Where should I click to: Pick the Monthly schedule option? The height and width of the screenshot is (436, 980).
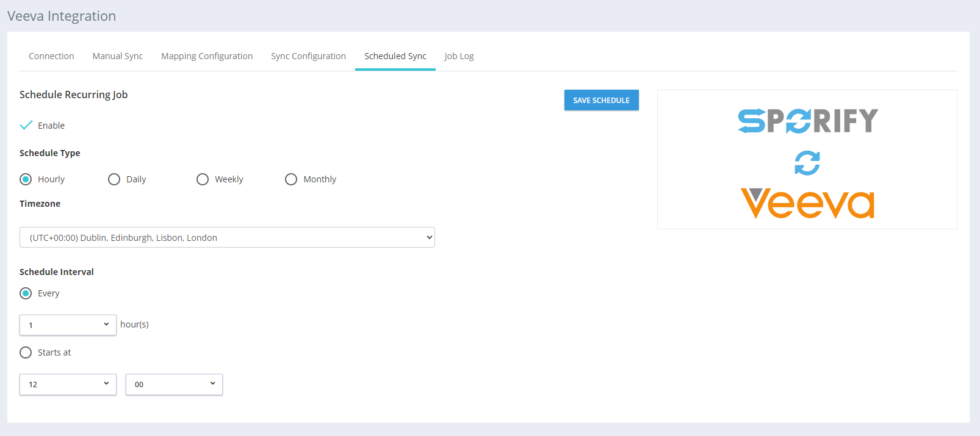point(291,179)
